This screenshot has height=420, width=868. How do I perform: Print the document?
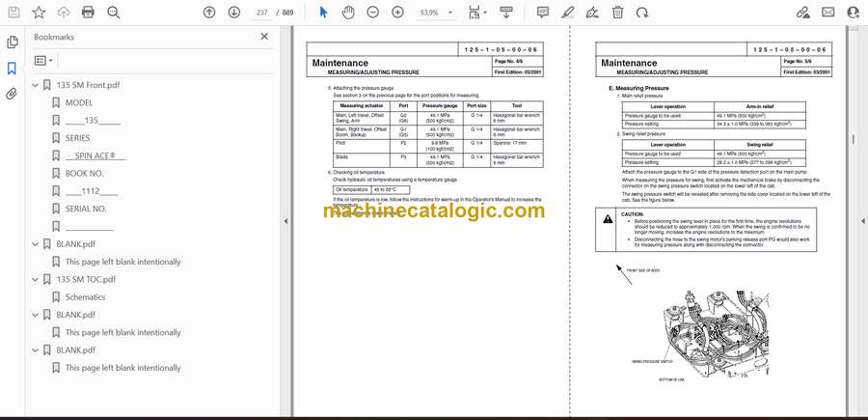point(88,13)
